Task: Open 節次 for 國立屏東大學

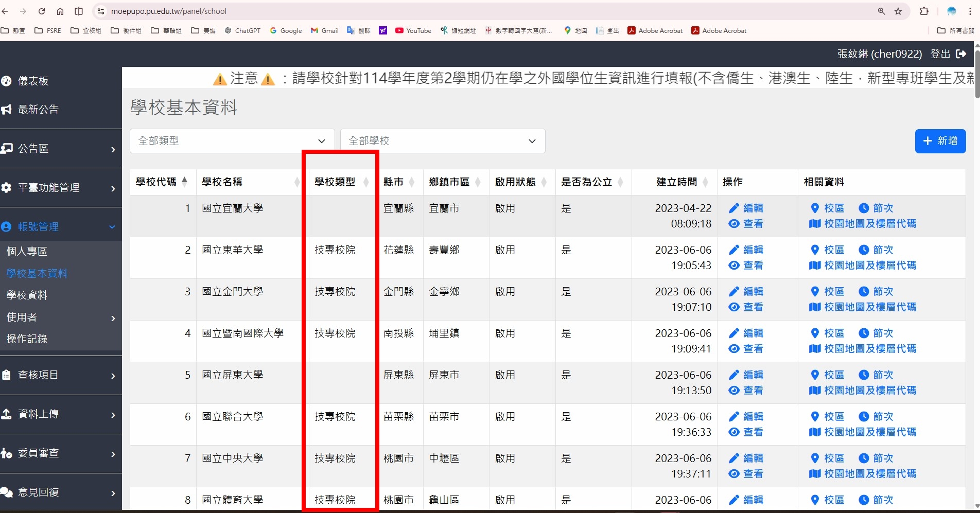Action: point(876,375)
